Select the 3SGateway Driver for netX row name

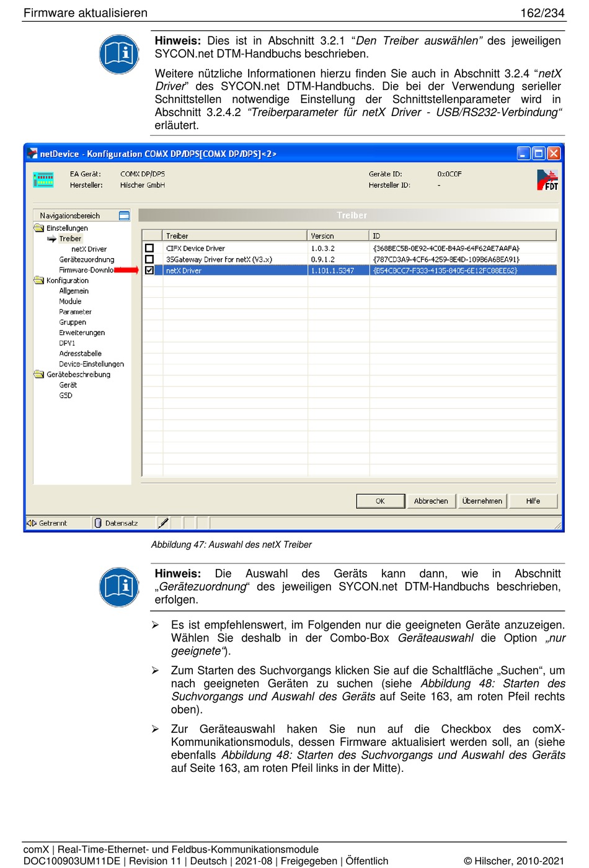(x=219, y=259)
